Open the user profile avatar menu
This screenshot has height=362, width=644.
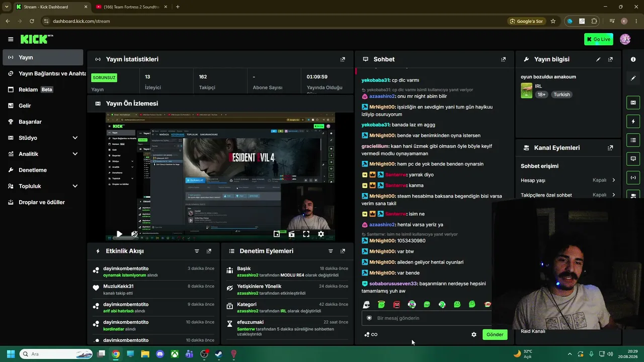pyautogui.click(x=625, y=39)
